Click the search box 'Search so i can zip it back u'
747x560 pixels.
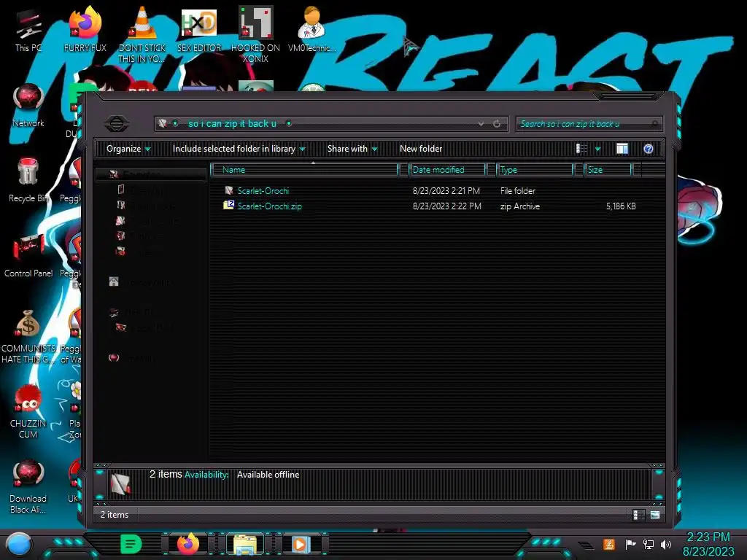point(589,124)
